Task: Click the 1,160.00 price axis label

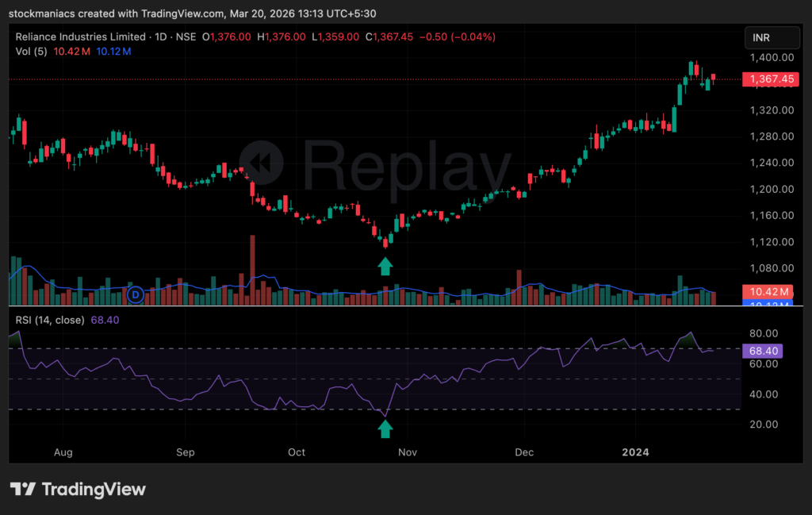Action: pyautogui.click(x=772, y=216)
